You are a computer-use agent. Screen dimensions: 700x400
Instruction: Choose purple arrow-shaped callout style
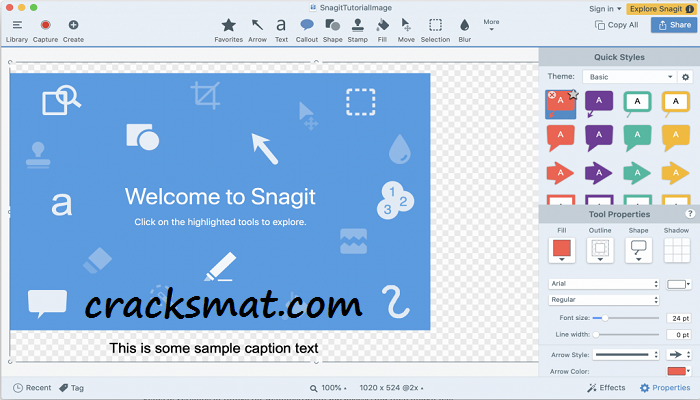599,173
